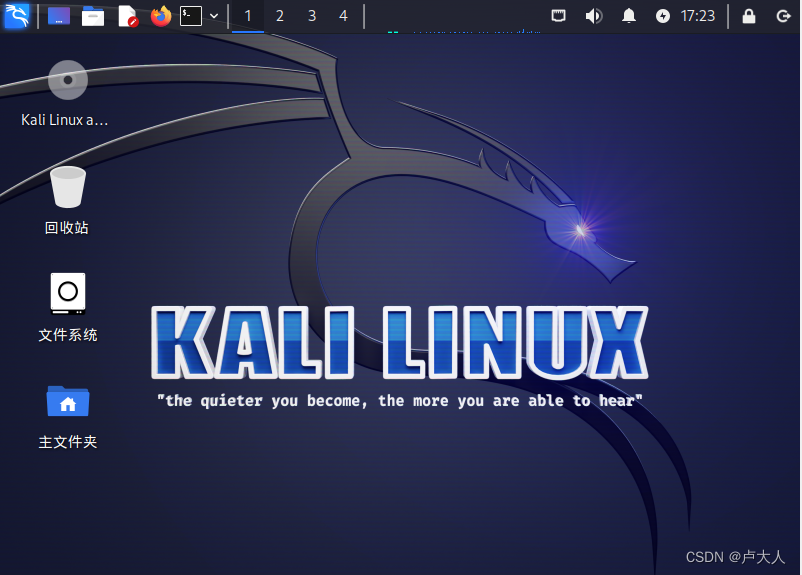This screenshot has width=802, height=575.
Task: Select the 文件系统 file system desktop icon
Action: (x=68, y=293)
